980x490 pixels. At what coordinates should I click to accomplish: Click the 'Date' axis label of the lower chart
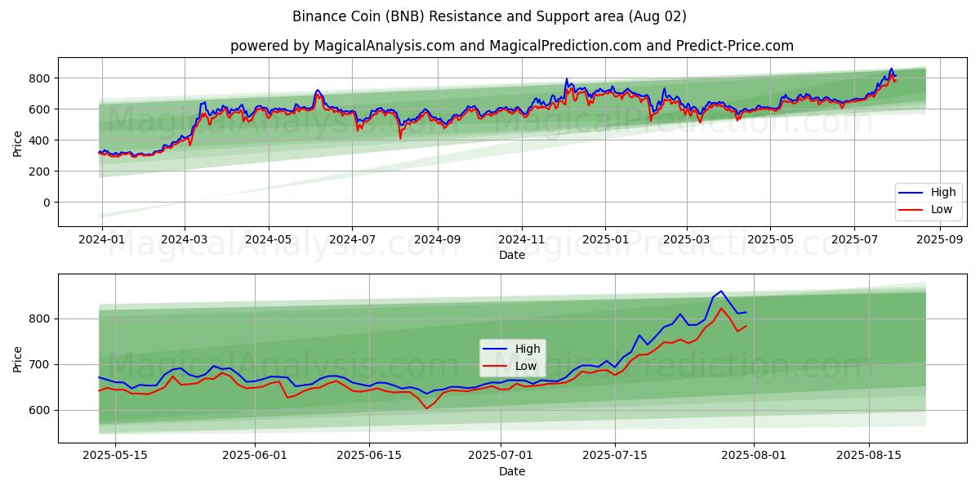(512, 472)
